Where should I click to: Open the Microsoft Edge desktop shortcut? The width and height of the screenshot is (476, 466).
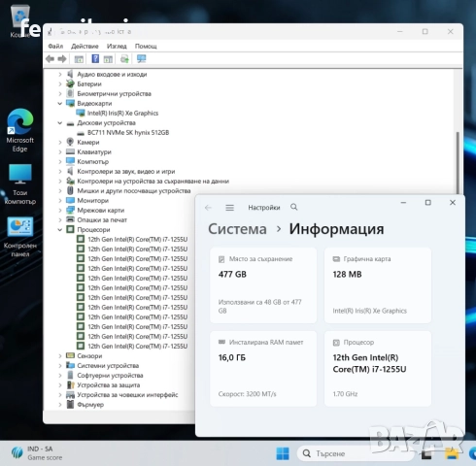(19, 130)
